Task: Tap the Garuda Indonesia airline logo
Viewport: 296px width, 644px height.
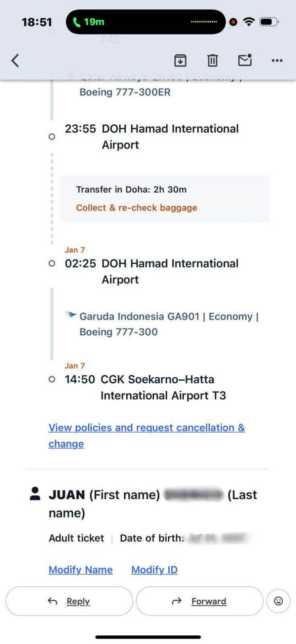Action: click(71, 315)
